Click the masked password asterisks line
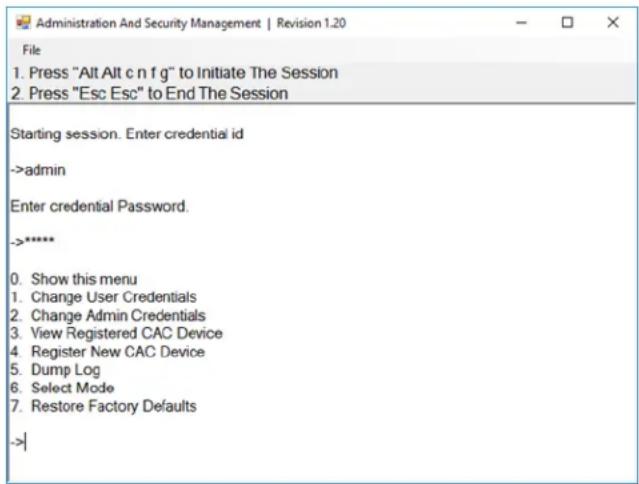Image resolution: width=639 pixels, height=484 pixels. tap(33, 241)
